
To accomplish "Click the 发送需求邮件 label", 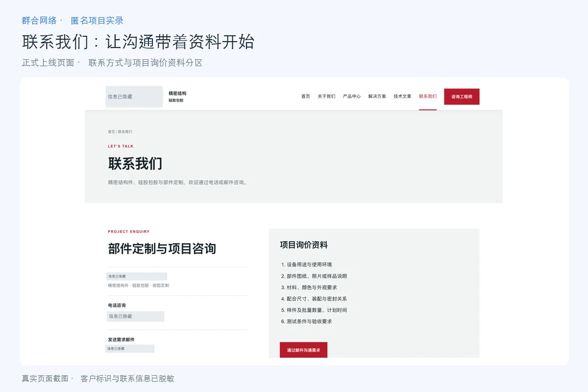I will point(121,340).
